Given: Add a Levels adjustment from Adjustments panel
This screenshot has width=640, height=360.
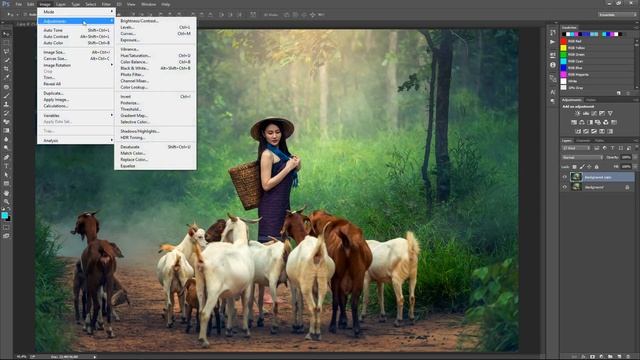Looking at the screenshot, I should click(x=586, y=113).
